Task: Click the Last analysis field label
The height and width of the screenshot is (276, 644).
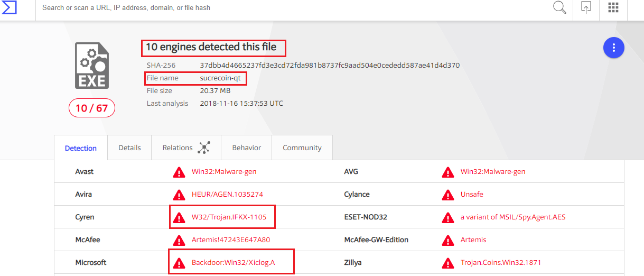Action: (x=167, y=104)
